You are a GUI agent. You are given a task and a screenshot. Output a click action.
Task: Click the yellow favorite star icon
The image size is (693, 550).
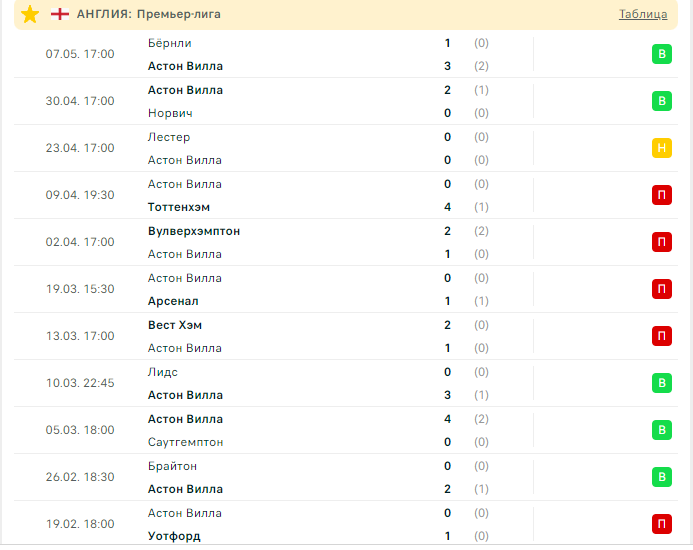[x=30, y=14]
